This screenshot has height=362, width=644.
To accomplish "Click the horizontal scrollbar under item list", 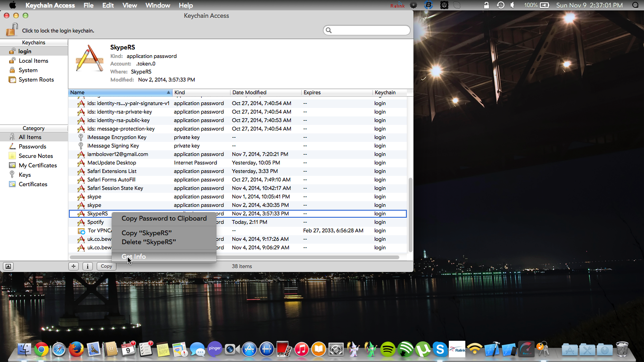I will [234, 257].
